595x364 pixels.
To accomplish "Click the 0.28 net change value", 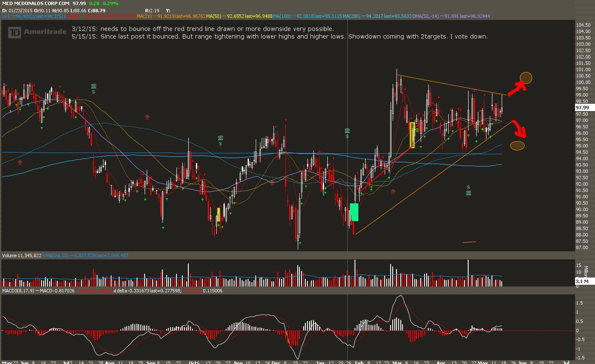I will tap(94, 3).
